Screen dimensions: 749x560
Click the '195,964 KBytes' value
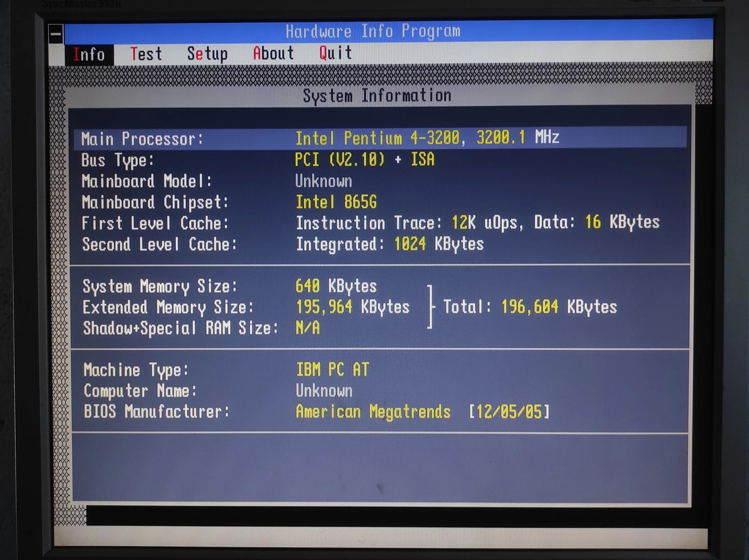click(x=353, y=307)
